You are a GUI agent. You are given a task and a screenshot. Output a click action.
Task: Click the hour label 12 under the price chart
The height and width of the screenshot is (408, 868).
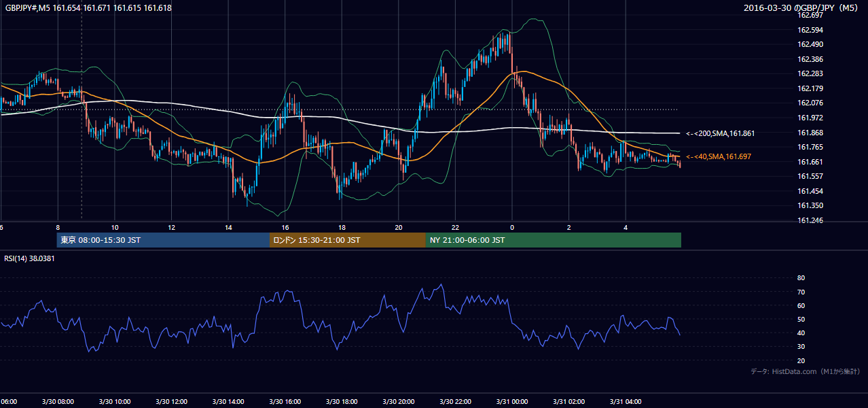coord(172,227)
